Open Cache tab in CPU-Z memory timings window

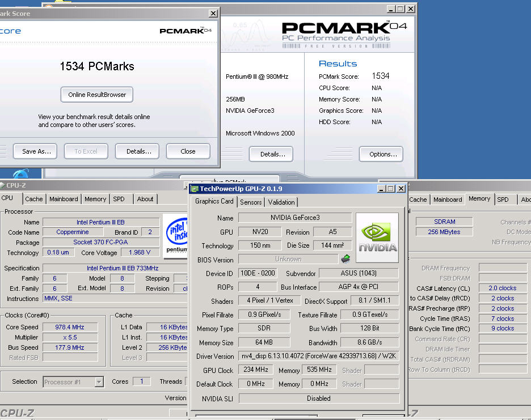pyautogui.click(x=418, y=200)
